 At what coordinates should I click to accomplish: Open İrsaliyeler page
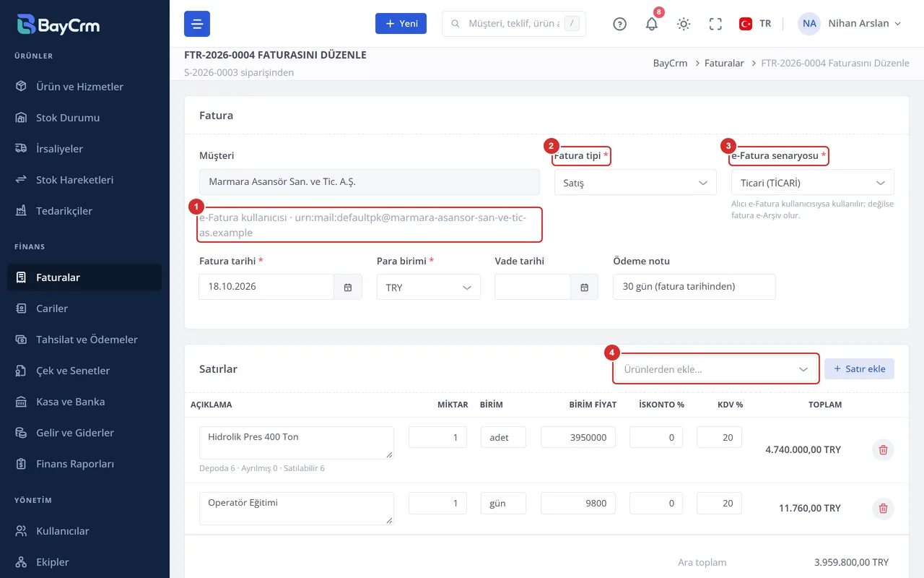[x=84, y=149]
